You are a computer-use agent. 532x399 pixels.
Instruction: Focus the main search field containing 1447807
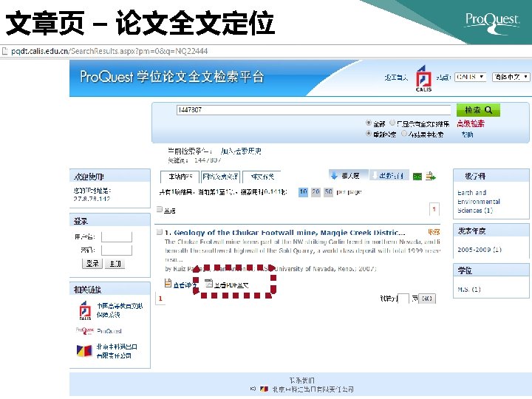(x=314, y=110)
